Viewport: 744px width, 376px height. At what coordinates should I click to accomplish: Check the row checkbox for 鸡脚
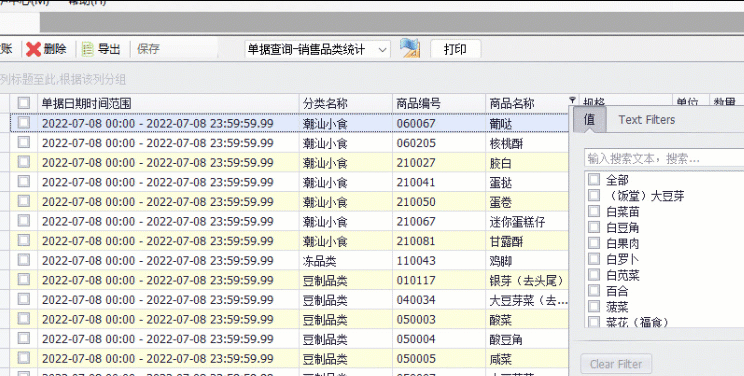pyautogui.click(x=24, y=260)
